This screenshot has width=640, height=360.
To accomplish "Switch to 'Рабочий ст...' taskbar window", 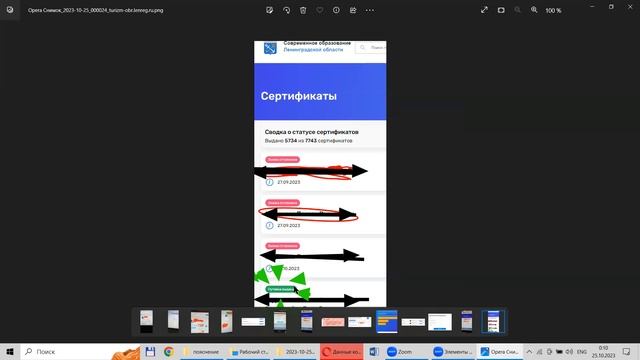I will click(x=250, y=351).
